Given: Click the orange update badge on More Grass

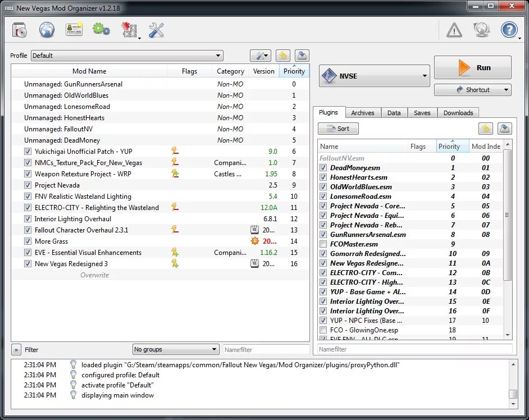Looking at the screenshot, I should coord(255,241).
